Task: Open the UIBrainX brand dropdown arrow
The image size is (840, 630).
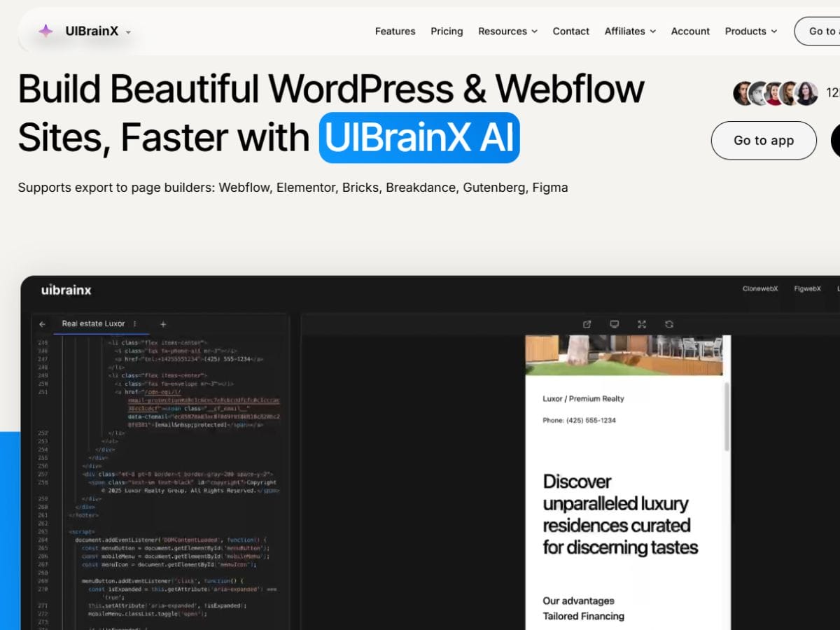Action: [x=128, y=32]
